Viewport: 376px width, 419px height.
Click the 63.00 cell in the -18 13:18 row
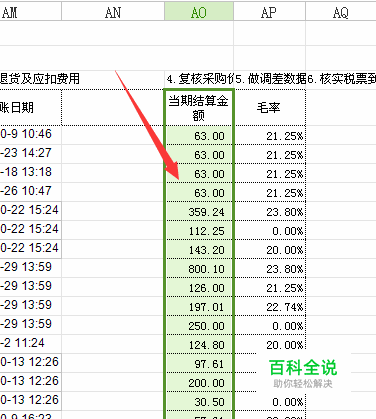(x=199, y=174)
